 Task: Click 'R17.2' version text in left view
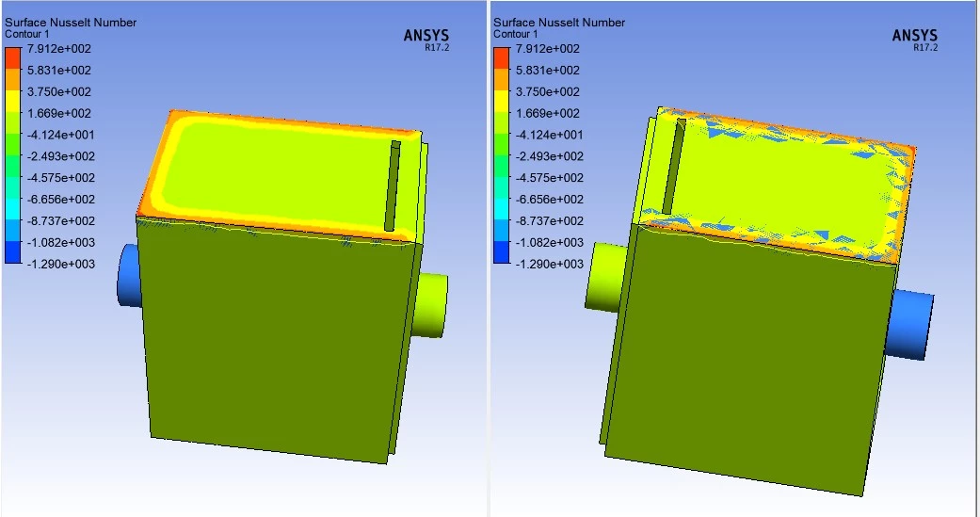(437, 47)
